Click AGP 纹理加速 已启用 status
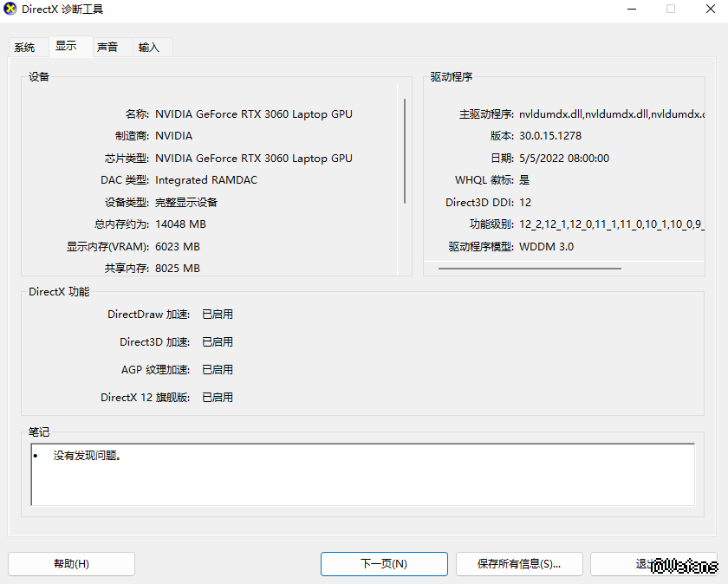This screenshot has height=584, width=728. click(218, 370)
